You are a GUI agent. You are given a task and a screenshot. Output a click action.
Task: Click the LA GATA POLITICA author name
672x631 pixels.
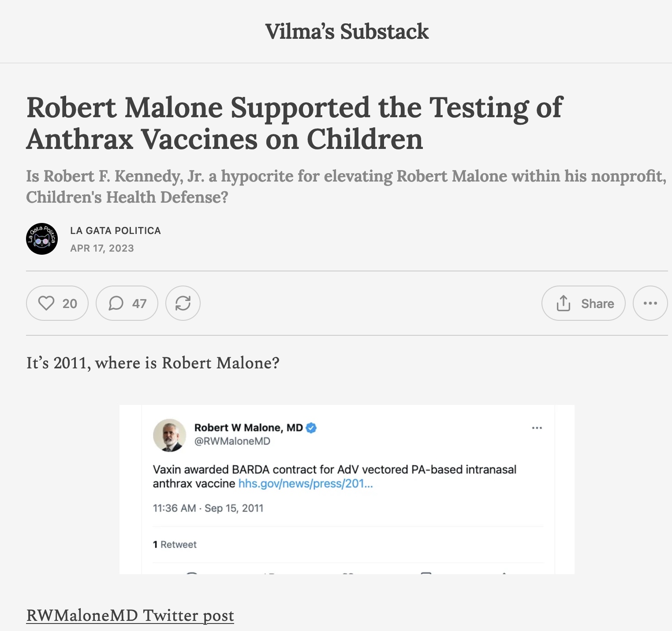(x=116, y=230)
